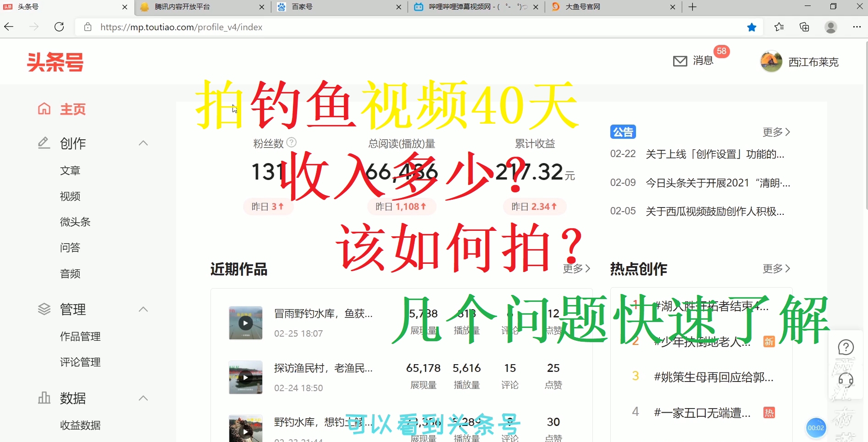Viewport: 868px width, 442px height.
Task: Select the 头条号 browser tab
Action: point(66,7)
